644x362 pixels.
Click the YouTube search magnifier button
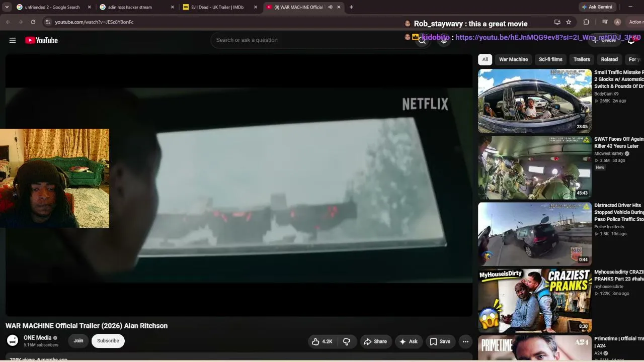(x=422, y=40)
